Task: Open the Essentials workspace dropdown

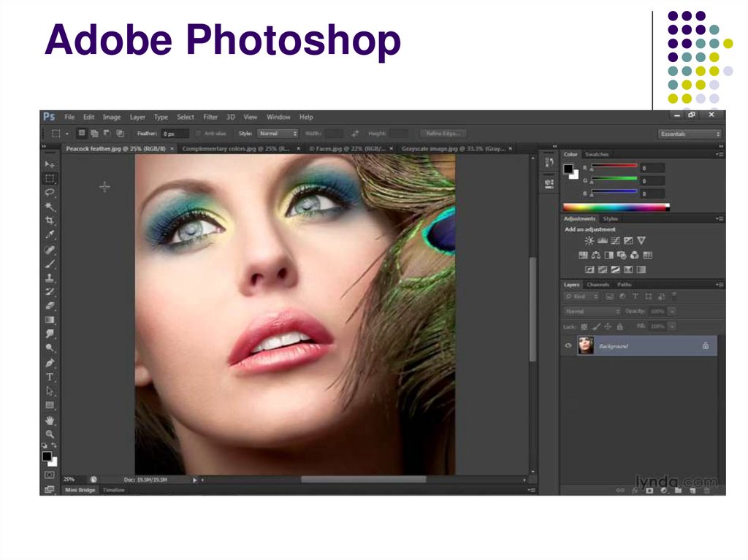Action: 690,134
